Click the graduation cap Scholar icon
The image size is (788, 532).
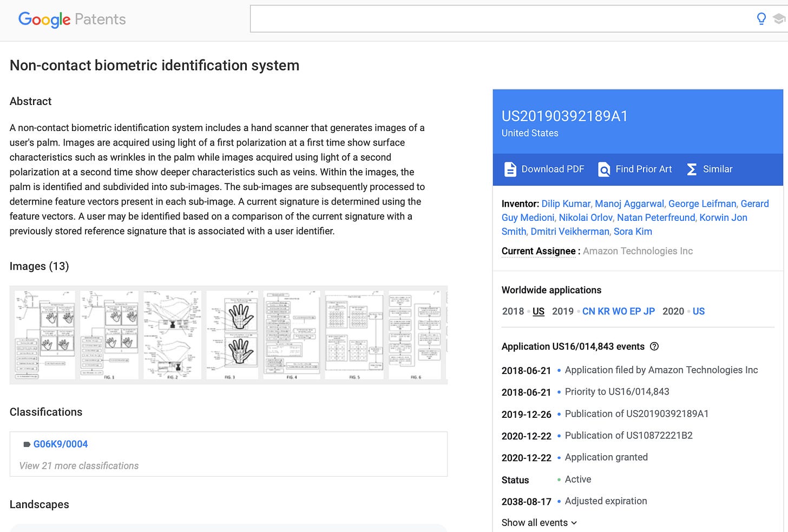pos(779,19)
